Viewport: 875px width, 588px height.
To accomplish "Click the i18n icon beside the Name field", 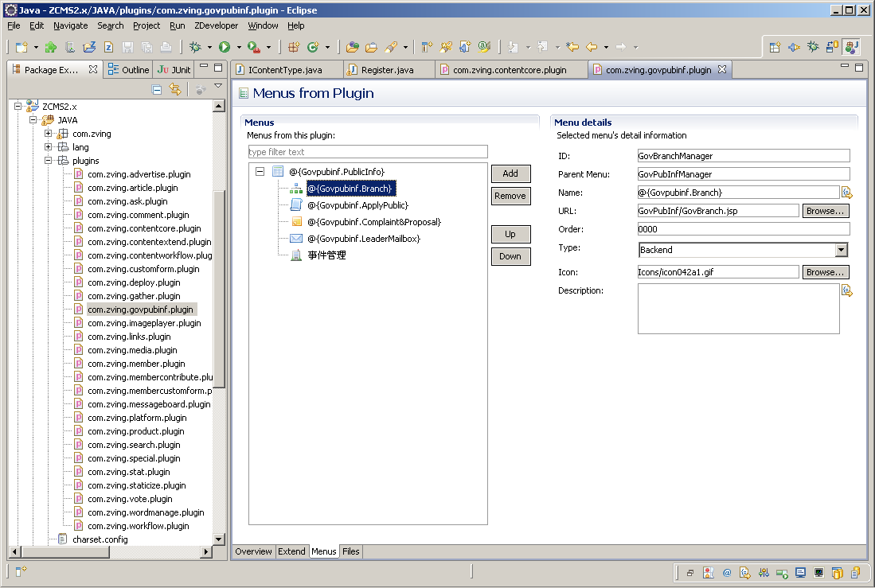I will (x=846, y=193).
